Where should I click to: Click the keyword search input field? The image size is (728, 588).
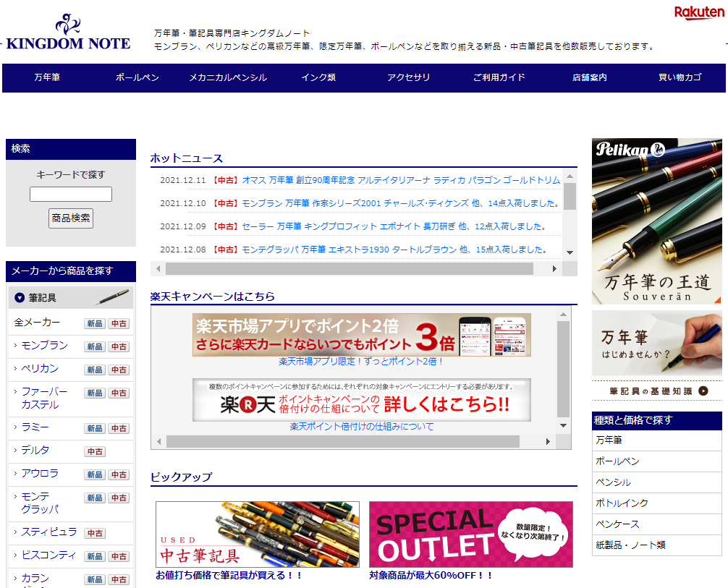pos(71,194)
